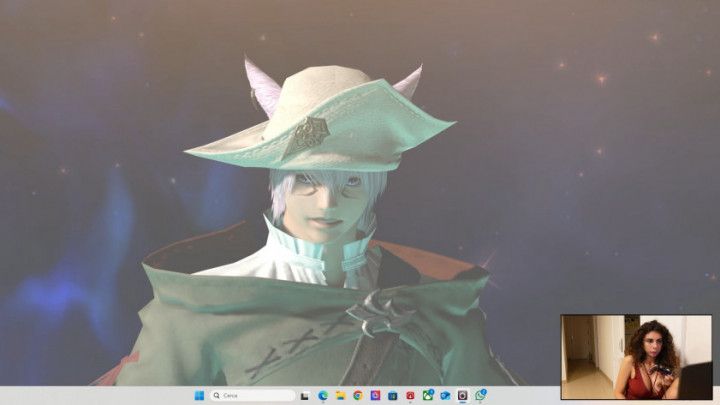Open the red app icon after Store

click(410, 395)
